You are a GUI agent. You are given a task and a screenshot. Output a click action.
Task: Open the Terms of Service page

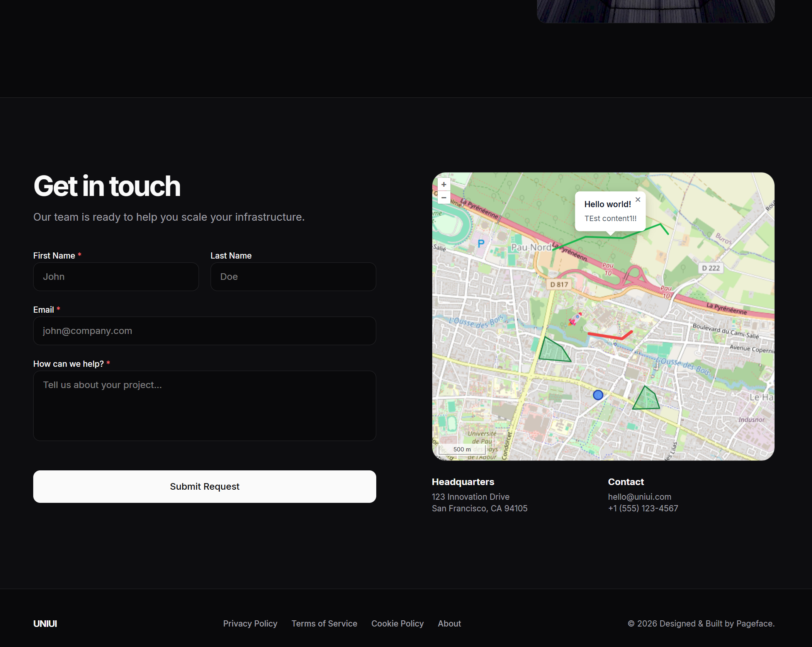tap(324, 623)
